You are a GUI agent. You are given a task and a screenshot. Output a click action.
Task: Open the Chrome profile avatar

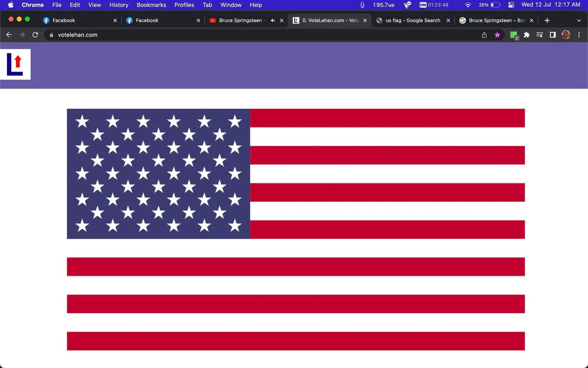pos(566,35)
